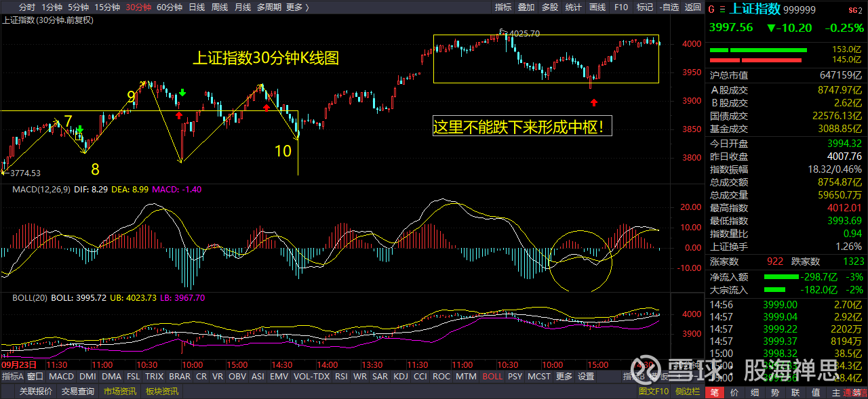Open the 市场资讯 bottom tab

(120, 392)
